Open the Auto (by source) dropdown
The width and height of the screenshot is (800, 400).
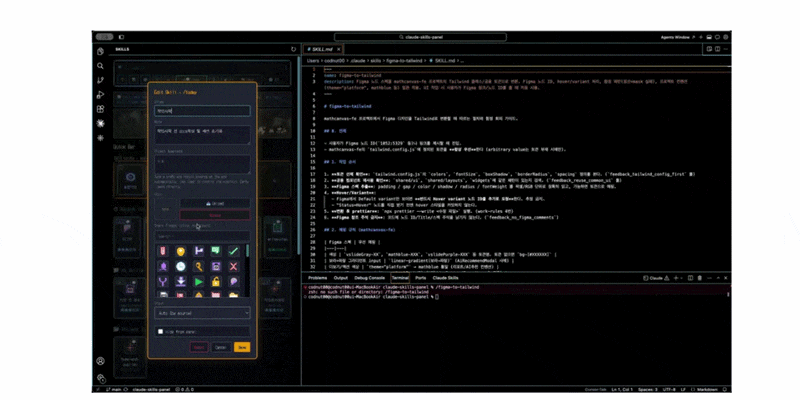coord(202,313)
